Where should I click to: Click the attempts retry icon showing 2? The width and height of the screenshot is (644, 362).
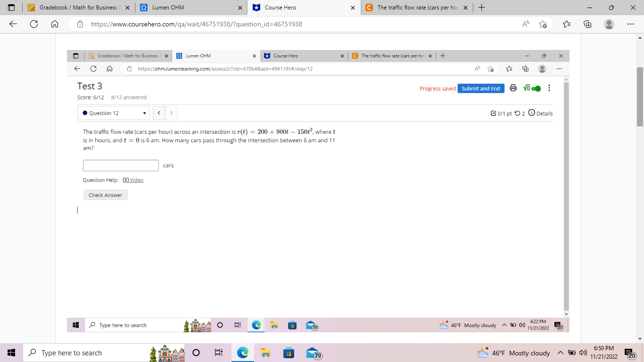(x=517, y=113)
